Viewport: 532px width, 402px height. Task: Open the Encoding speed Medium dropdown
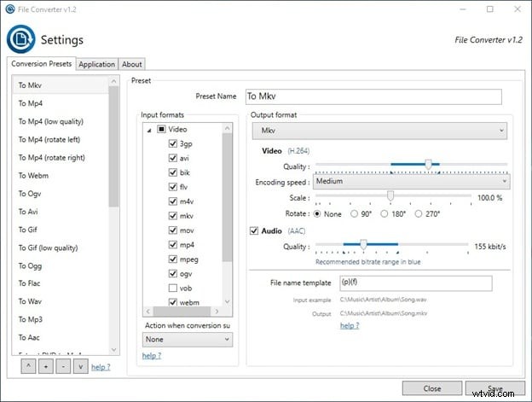(x=412, y=181)
